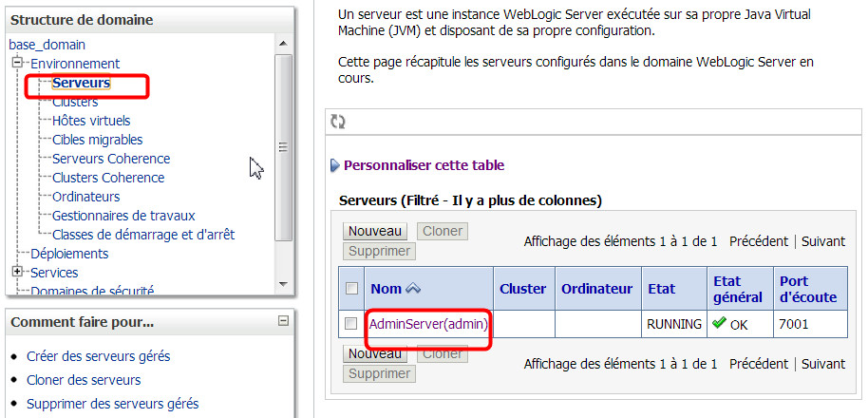
Task: Click lower Précédent pagination link
Action: point(759,364)
